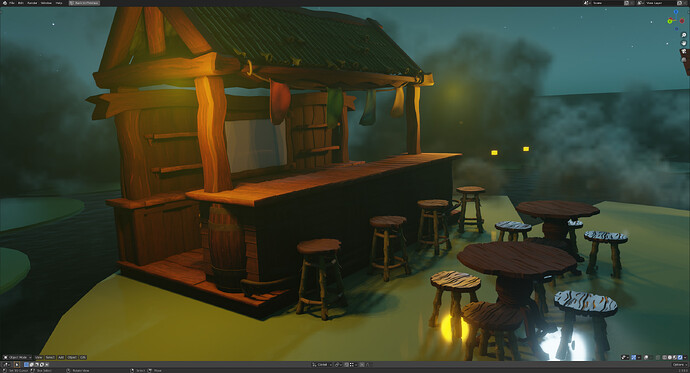Click the blue Z axis on the gizmo
Viewport: 690px width, 373px height.
coord(676,12)
